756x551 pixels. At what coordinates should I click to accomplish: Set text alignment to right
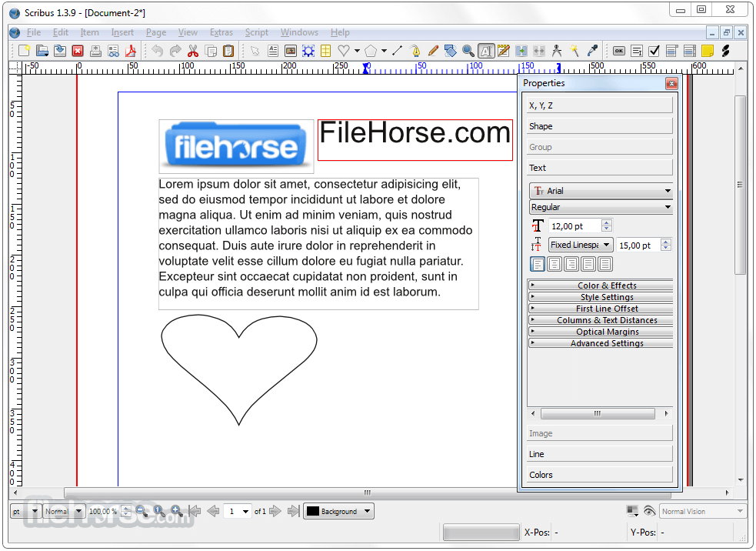(571, 265)
